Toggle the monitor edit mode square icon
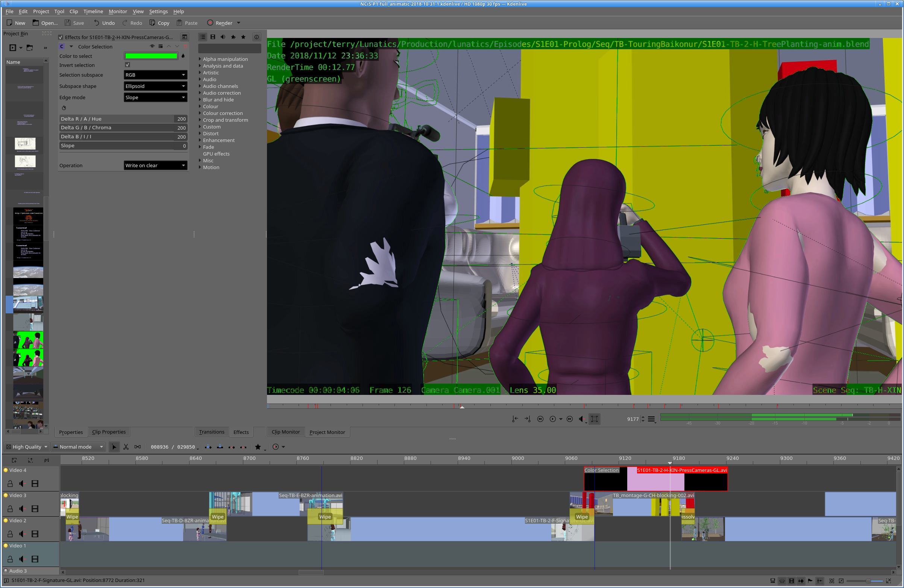Screen dimensions: 904x588 point(595,419)
